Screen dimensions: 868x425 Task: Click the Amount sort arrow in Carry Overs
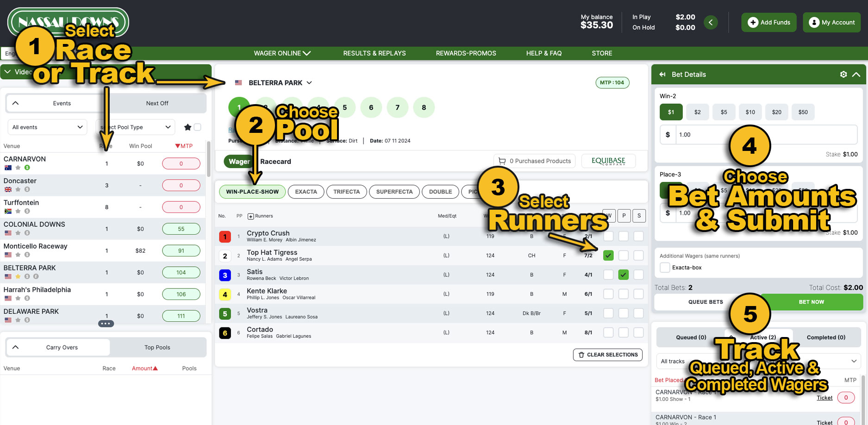156,369
